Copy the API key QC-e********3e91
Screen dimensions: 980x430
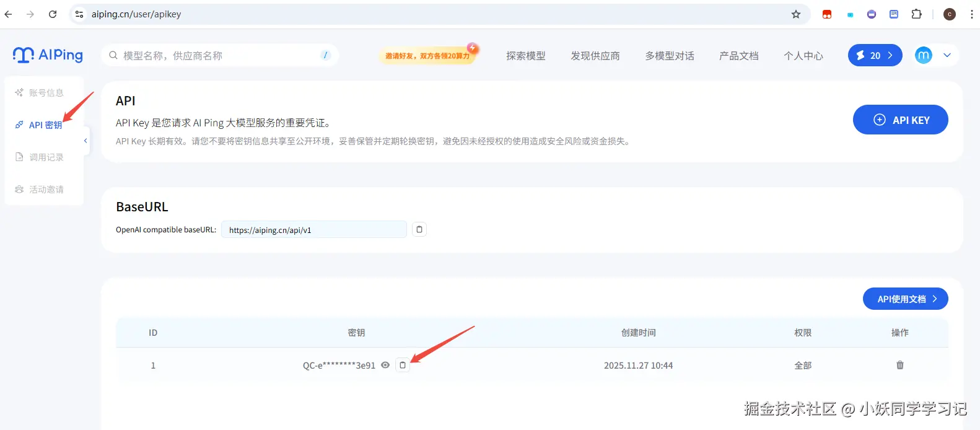(x=403, y=365)
